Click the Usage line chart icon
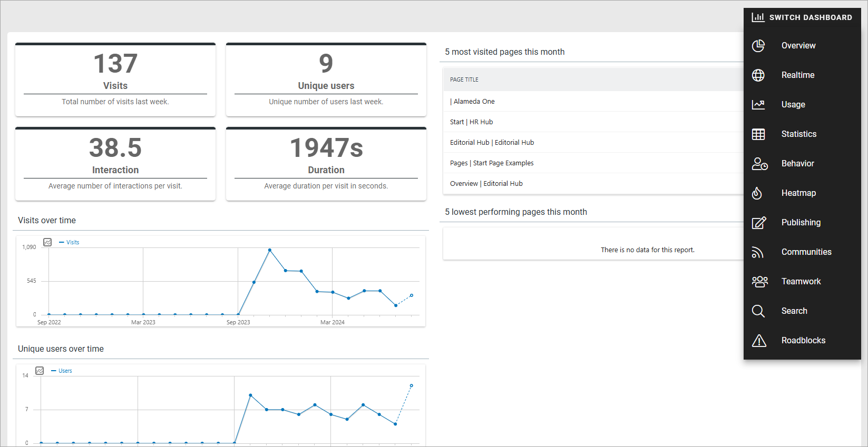 (x=758, y=105)
